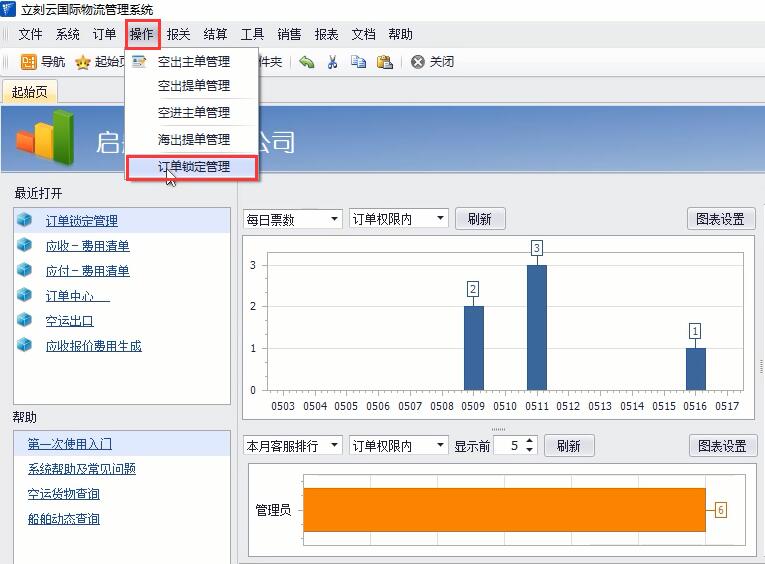765x564 pixels.
Task: Click the copy icon in toolbar
Action: pos(358,62)
